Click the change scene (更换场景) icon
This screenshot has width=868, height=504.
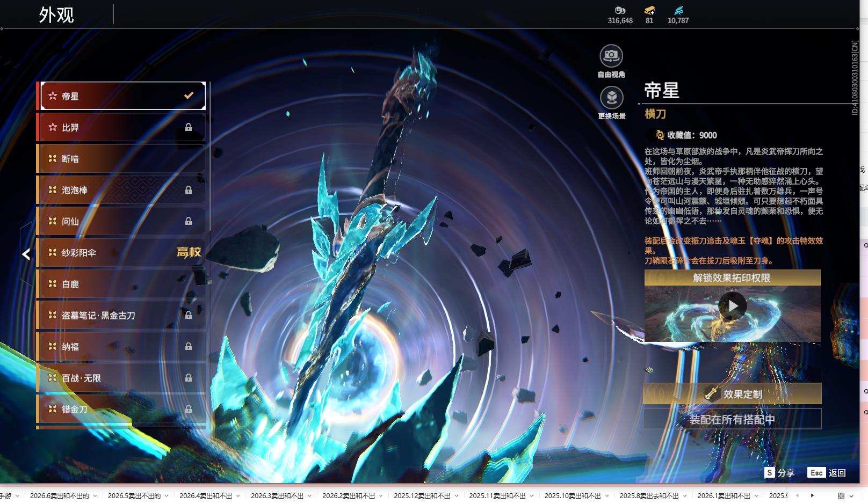point(611,98)
